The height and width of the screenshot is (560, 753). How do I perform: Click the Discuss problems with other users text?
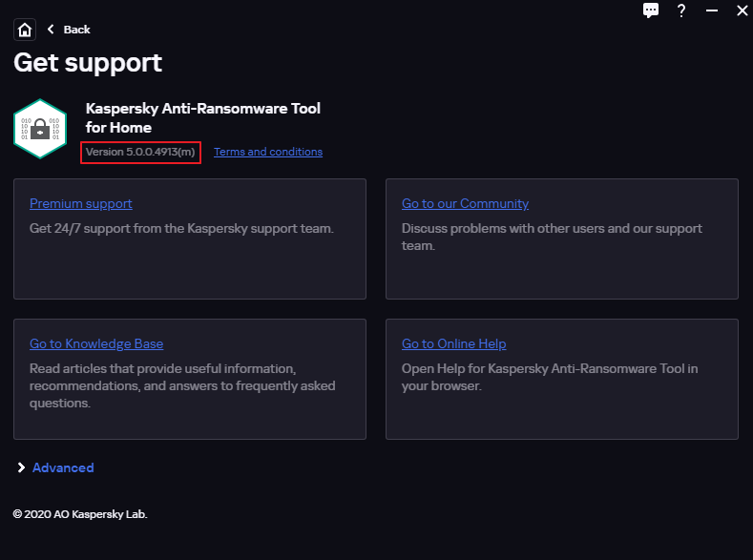(552, 237)
